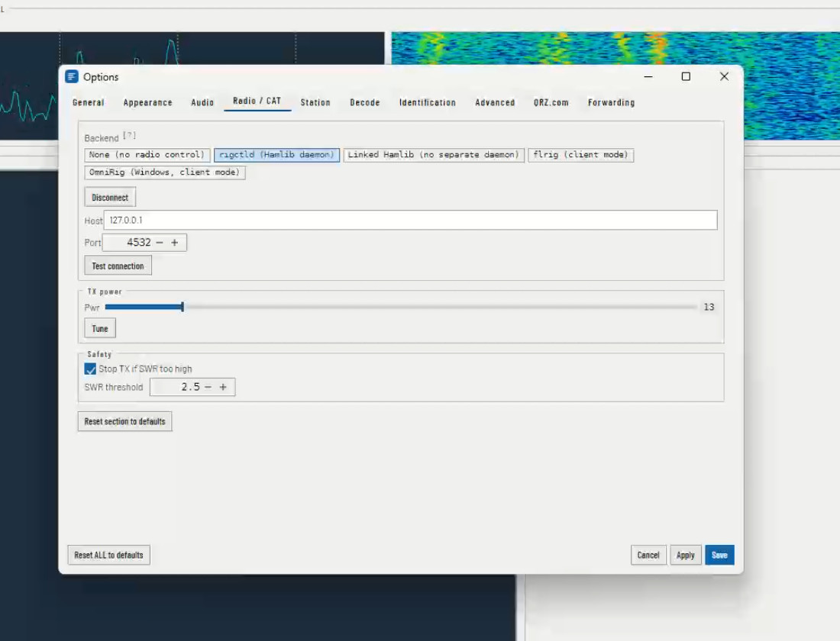Open the Decode tab
Screen dimensions: 840x641
[365, 102]
